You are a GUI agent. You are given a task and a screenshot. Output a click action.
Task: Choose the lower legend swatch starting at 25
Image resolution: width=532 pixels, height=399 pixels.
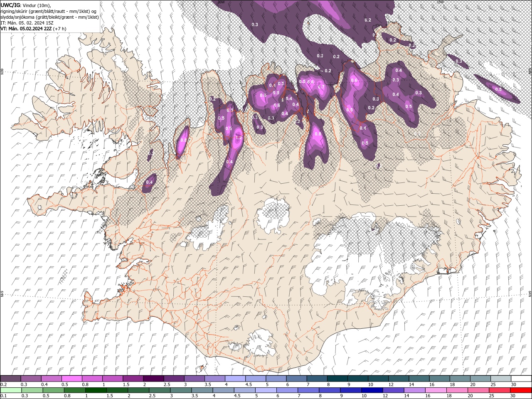coord(499,390)
